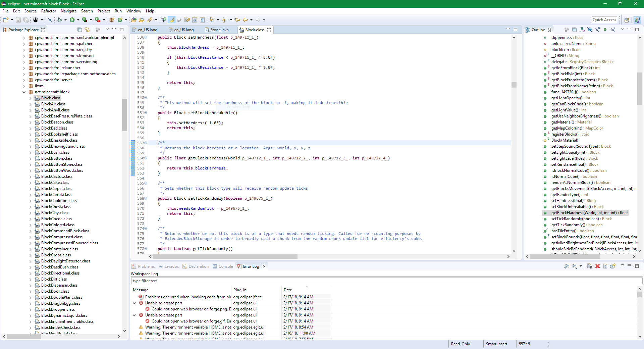Toggle Link with Editor in Package Explorer
Viewport: 644px width, 349px height.
tap(87, 30)
